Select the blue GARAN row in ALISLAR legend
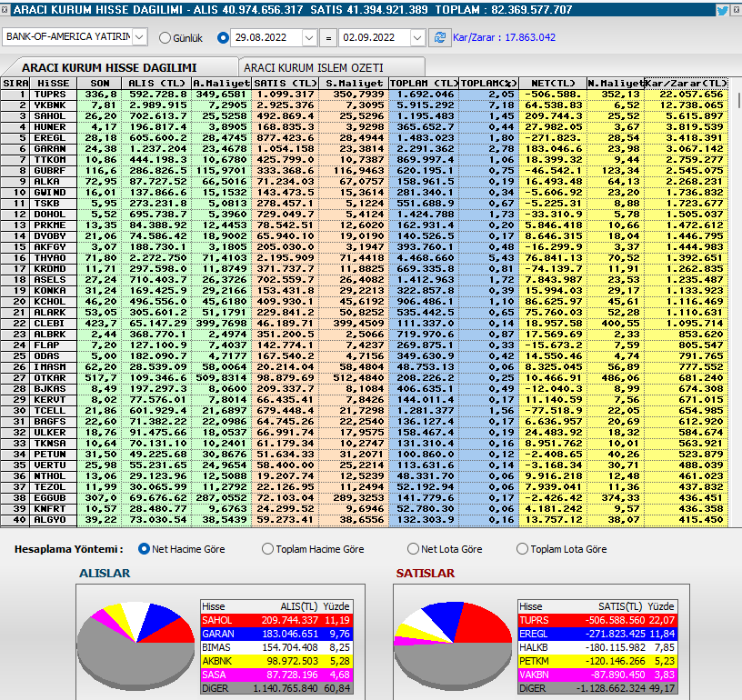This screenshot has height=700, width=742. pos(276,634)
